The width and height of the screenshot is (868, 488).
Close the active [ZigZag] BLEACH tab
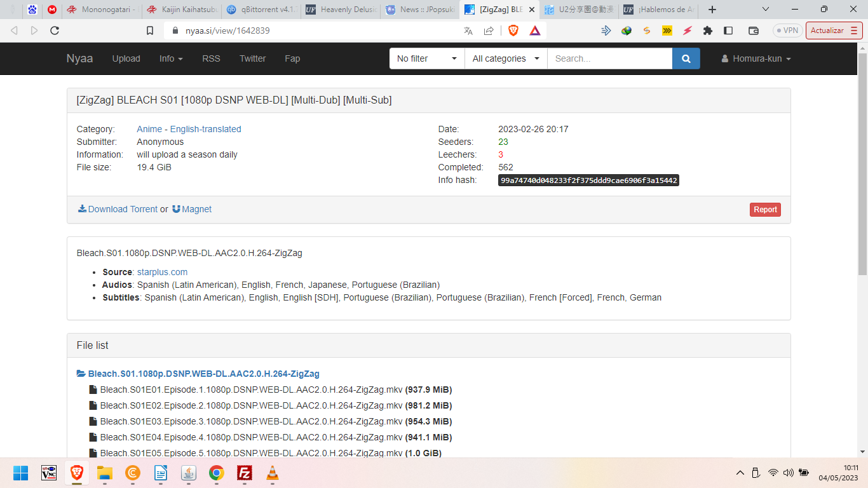pyautogui.click(x=532, y=10)
